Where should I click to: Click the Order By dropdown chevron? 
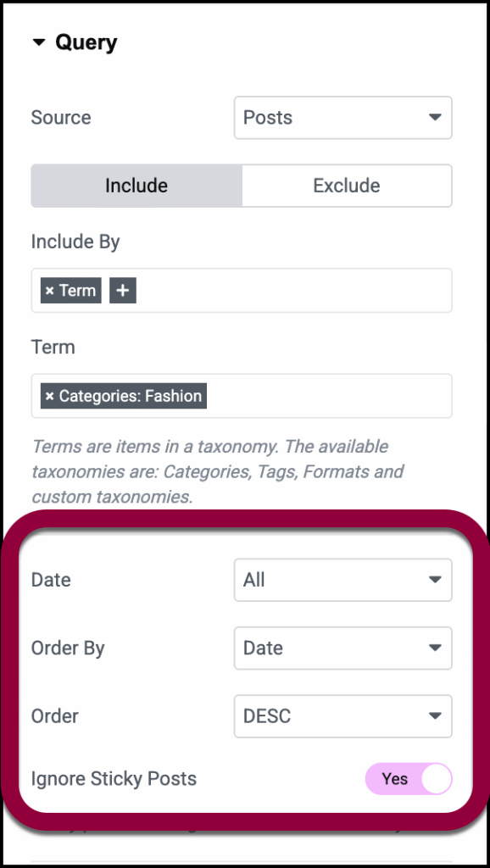coord(435,648)
